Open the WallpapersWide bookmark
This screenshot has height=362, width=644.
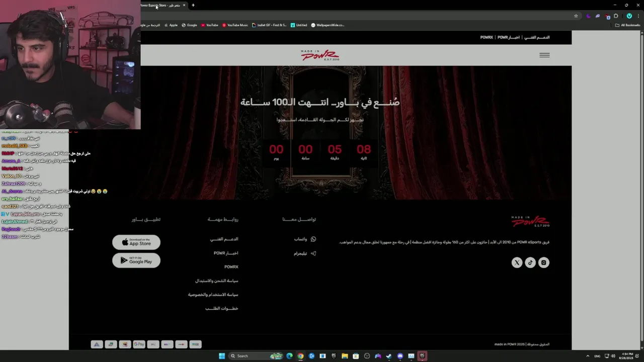point(328,25)
